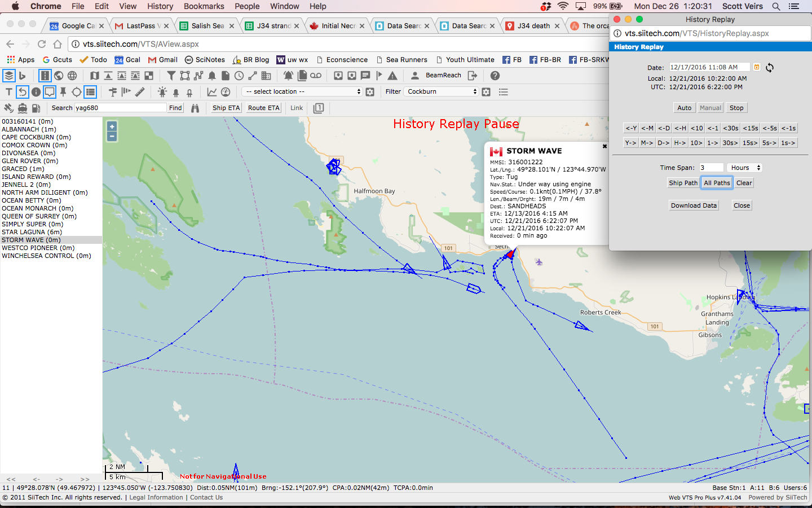Click the ruler measurement tool icon
Image resolution: width=812 pixels, height=508 pixels.
coord(140,91)
